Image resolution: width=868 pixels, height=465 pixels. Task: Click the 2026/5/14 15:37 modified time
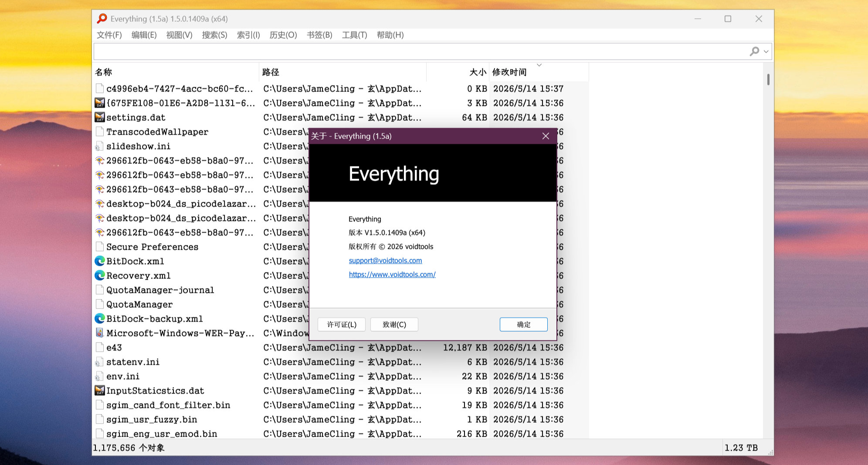click(528, 88)
